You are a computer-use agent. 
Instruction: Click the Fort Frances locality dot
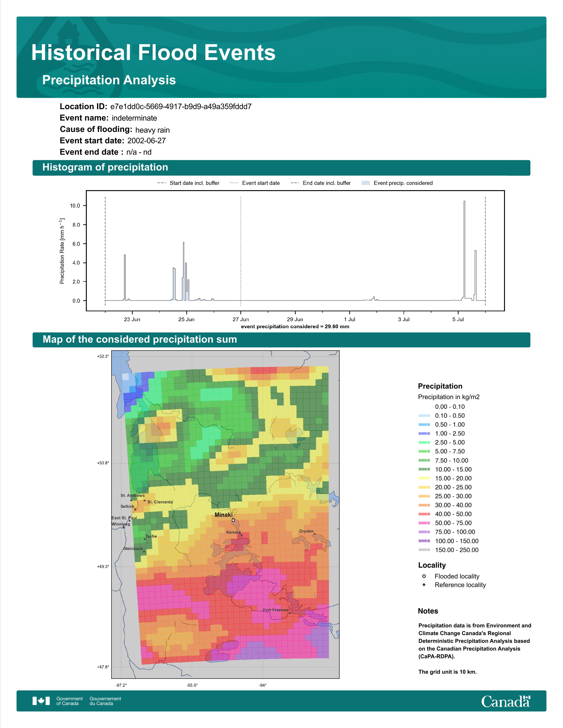tap(289, 613)
